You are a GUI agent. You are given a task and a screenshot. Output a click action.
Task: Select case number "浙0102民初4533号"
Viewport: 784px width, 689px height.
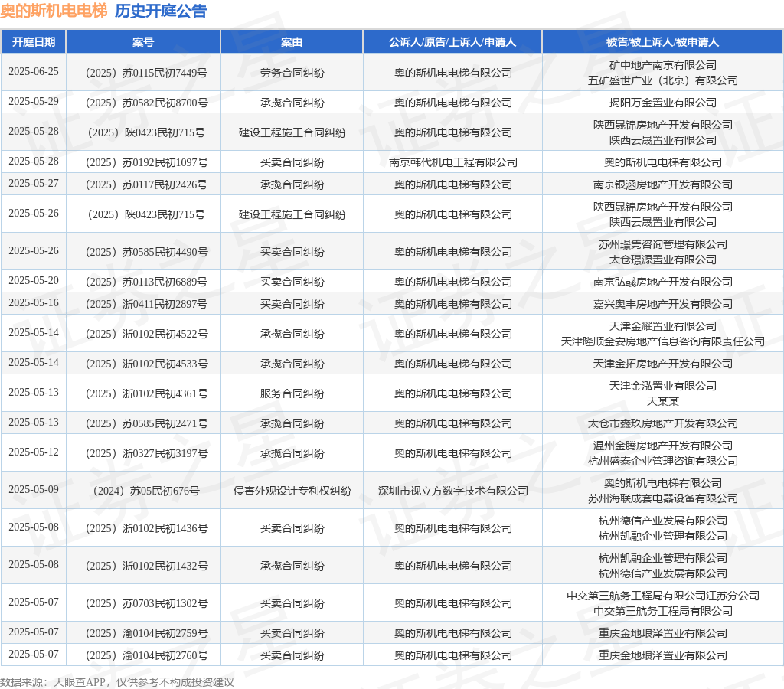165,364
